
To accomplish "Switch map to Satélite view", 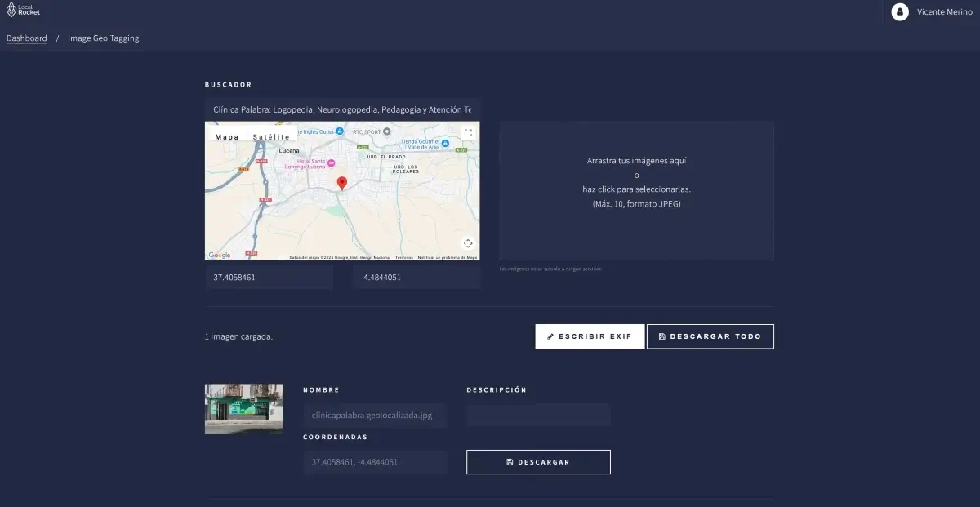I will coord(271,137).
